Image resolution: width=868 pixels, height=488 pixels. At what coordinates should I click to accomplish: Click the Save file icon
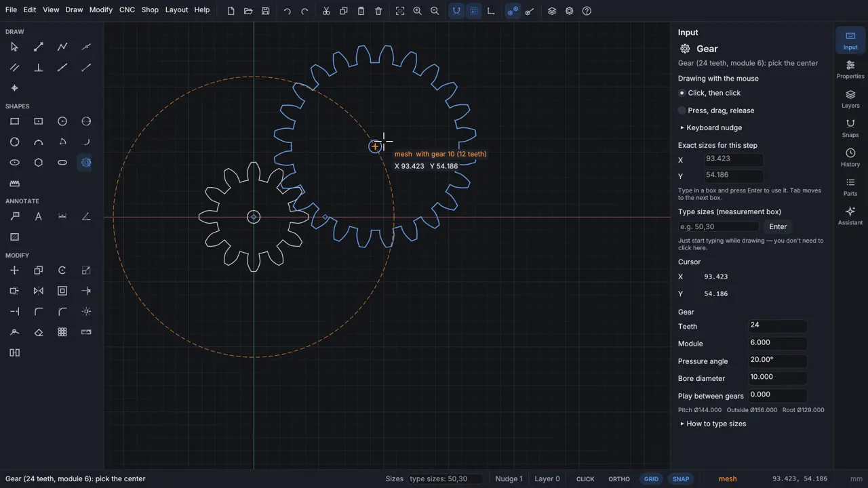[266, 11]
